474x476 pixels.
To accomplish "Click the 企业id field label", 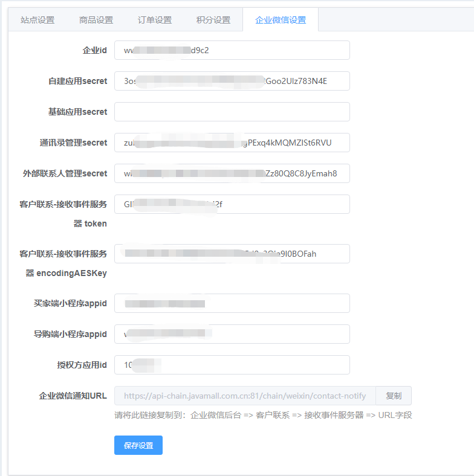I will 94,50.
